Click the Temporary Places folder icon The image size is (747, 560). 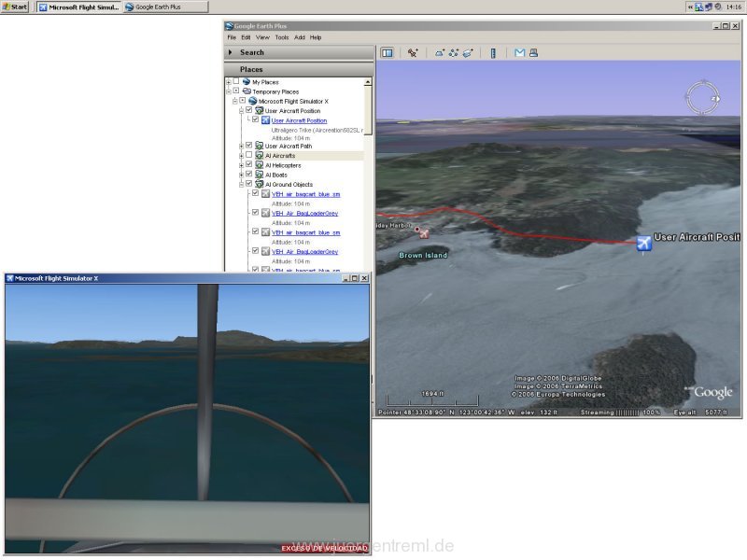click(x=247, y=91)
